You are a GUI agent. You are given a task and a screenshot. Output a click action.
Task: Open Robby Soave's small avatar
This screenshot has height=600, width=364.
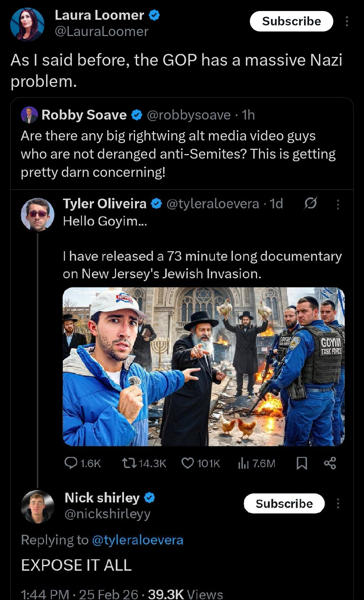tap(29, 115)
